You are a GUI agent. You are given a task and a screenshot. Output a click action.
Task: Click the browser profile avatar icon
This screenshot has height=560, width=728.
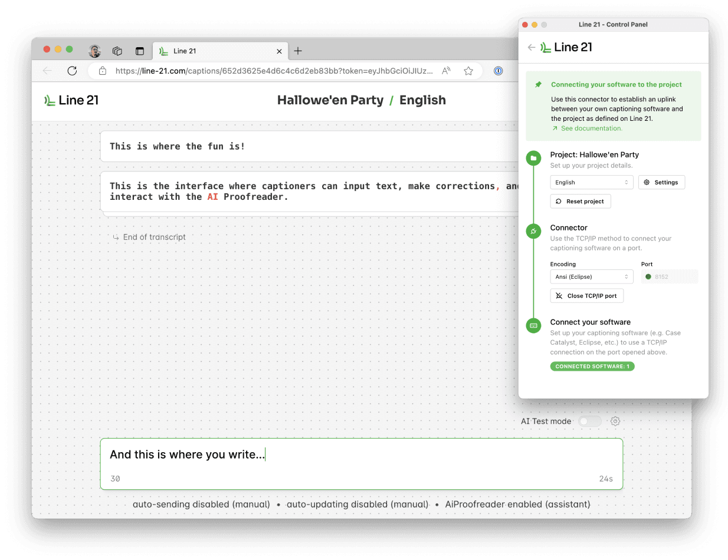tap(95, 51)
